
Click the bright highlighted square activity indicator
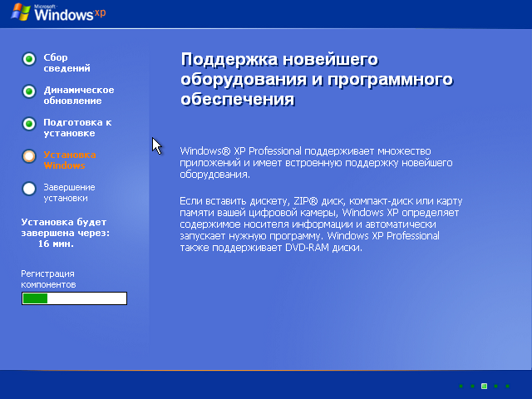(484, 386)
